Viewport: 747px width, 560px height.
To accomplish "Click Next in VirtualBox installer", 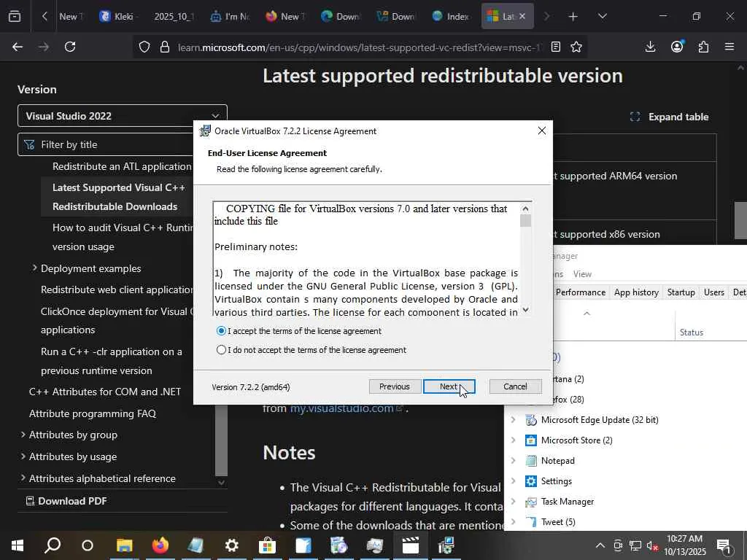I will (449, 386).
